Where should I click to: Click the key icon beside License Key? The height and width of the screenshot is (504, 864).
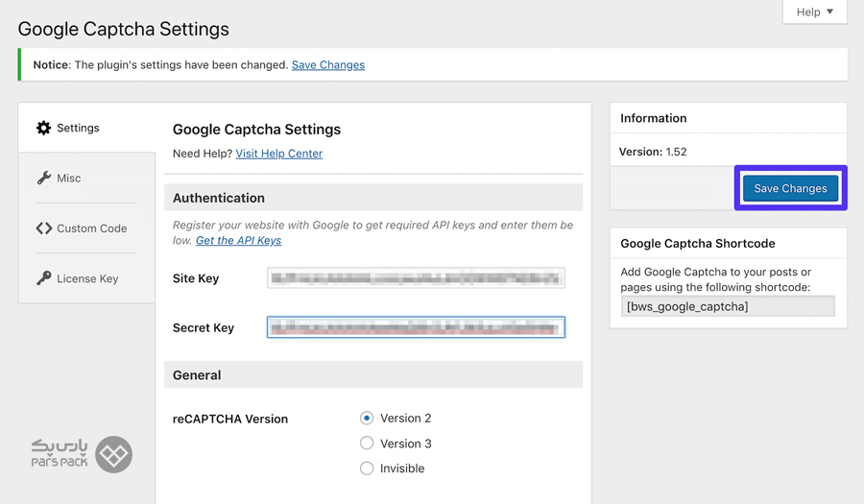43,278
